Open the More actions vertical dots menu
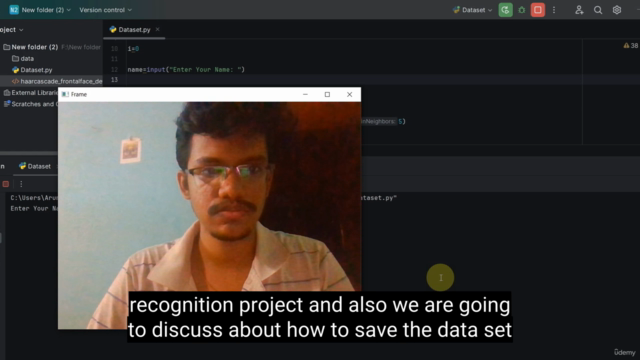640x360 pixels. pyautogui.click(x=554, y=10)
